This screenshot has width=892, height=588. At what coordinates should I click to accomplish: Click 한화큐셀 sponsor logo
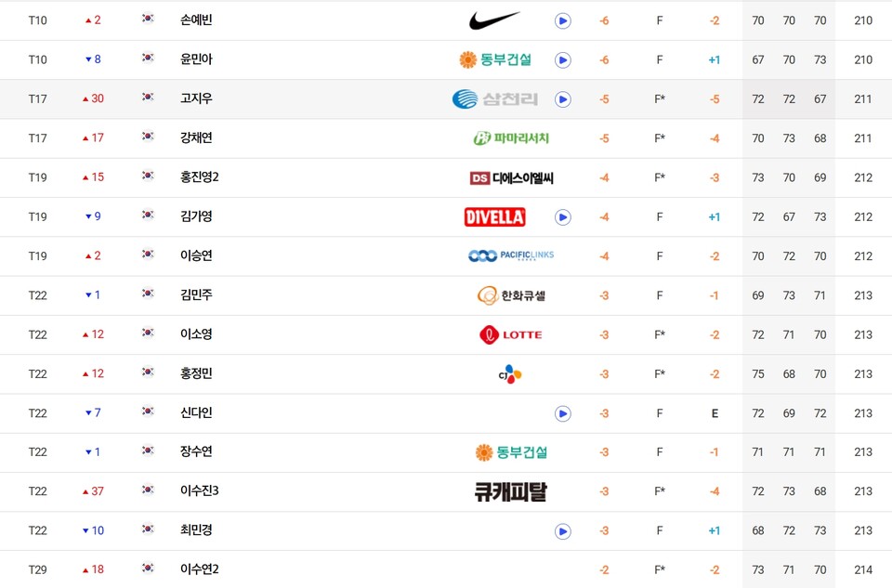coord(510,295)
